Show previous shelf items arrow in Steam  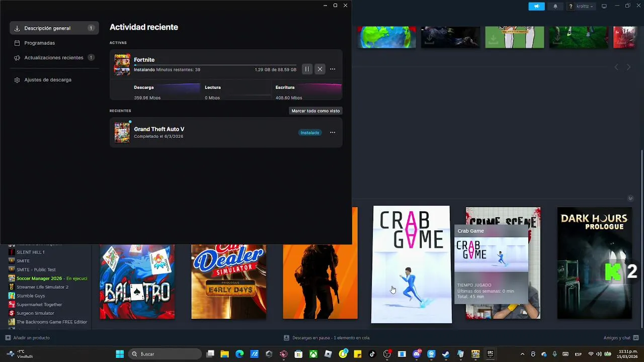pyautogui.click(x=616, y=67)
